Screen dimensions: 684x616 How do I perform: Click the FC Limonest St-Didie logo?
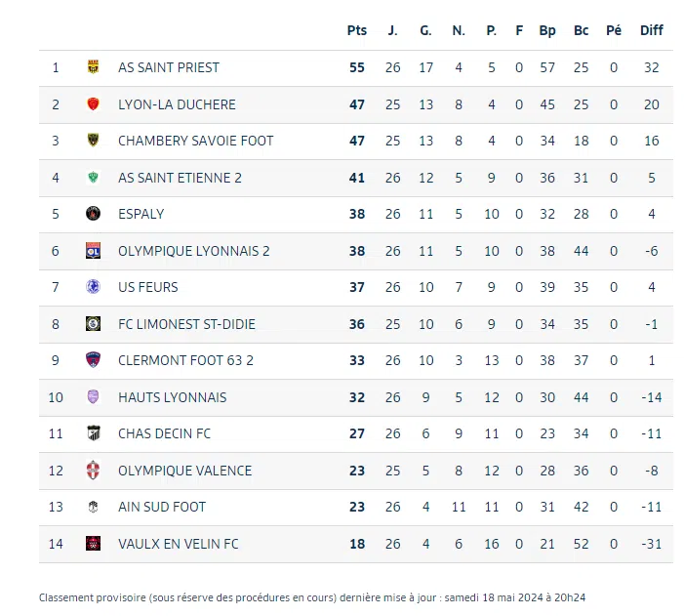[x=94, y=324]
